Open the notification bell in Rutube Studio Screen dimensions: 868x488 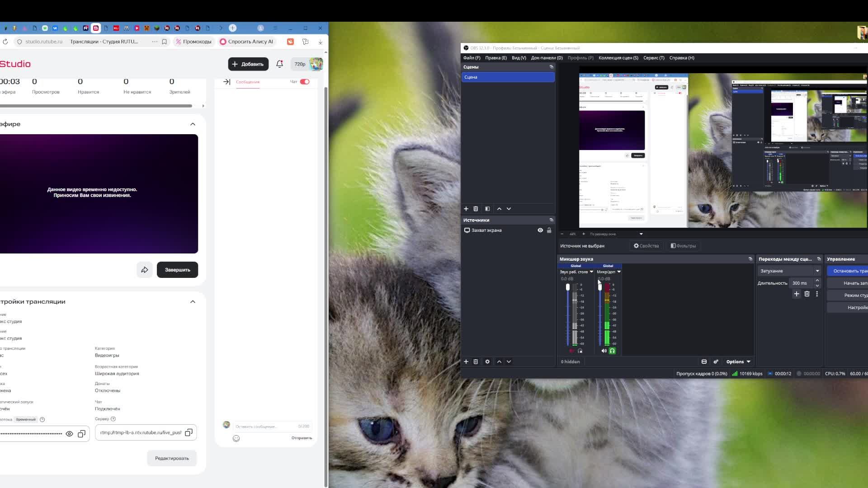pos(279,64)
